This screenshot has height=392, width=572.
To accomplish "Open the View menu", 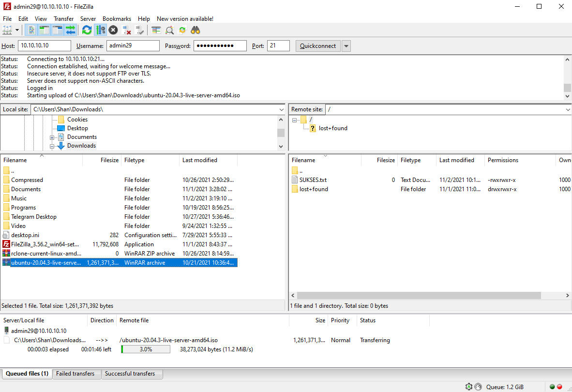I will (x=41, y=18).
